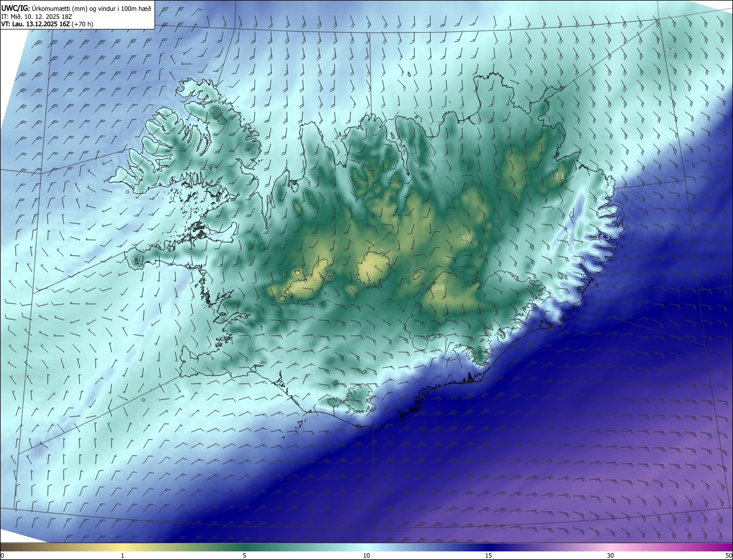733x560 pixels.
Task: Click the '15' tick on the color scale
Action: click(x=488, y=555)
